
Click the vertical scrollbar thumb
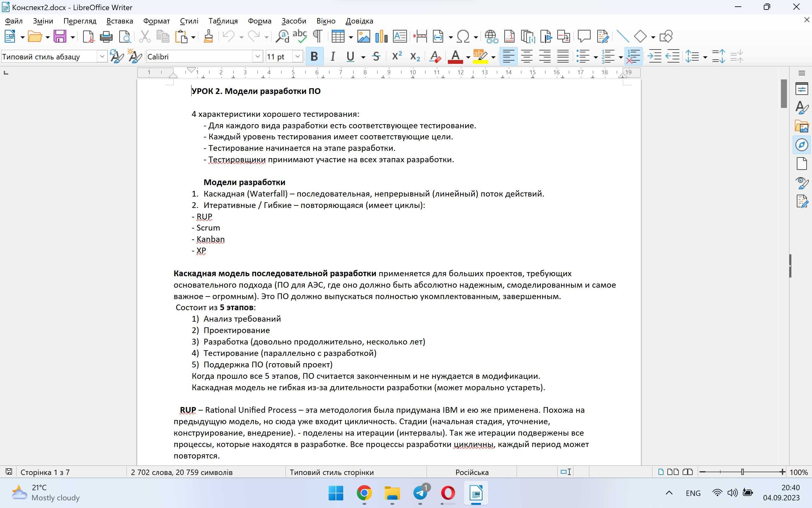click(x=784, y=93)
